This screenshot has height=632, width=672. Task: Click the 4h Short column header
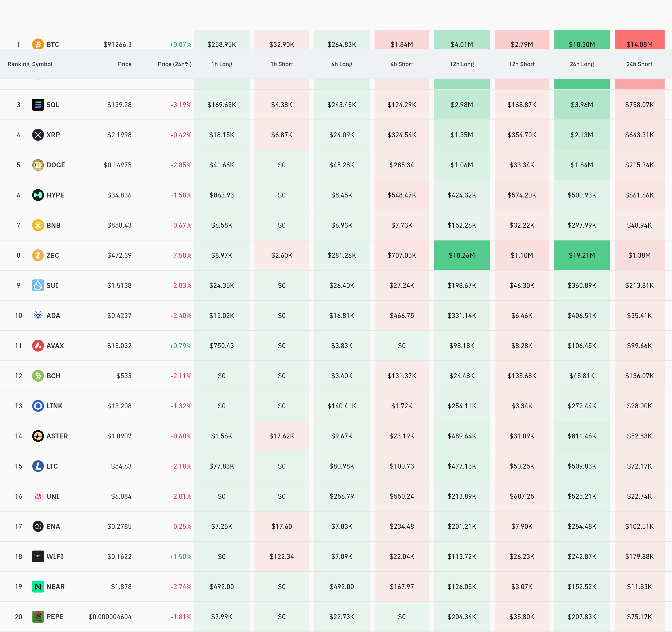click(401, 64)
